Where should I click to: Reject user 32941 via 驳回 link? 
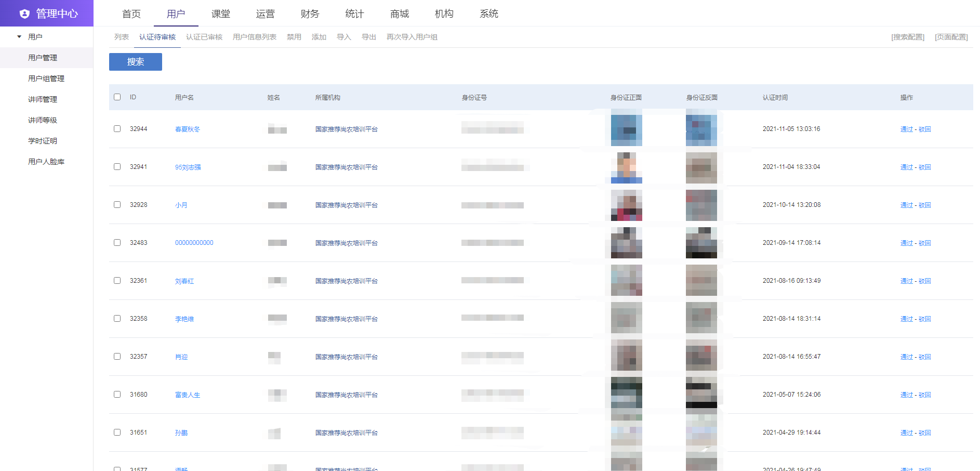point(924,167)
